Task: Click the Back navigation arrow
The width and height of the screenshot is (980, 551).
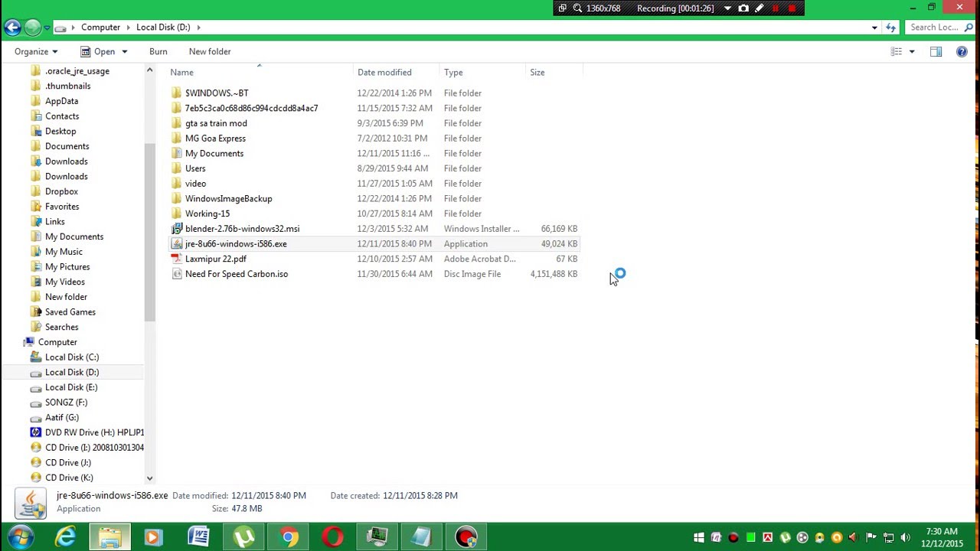Action: (x=11, y=28)
